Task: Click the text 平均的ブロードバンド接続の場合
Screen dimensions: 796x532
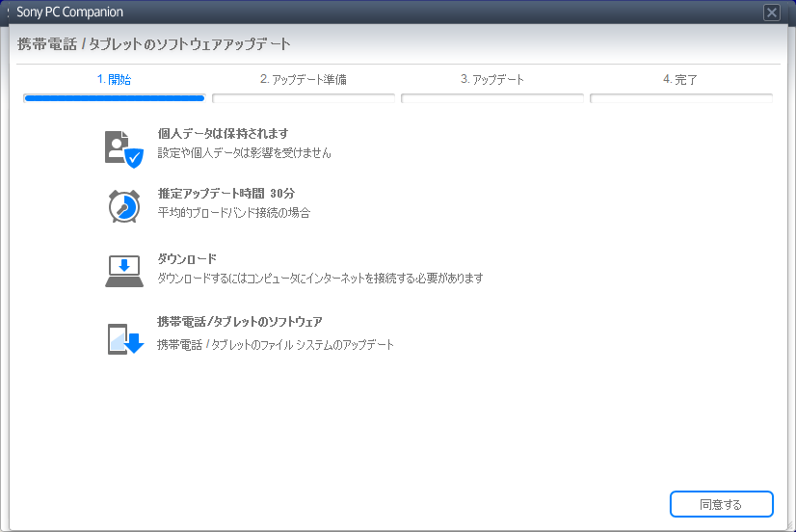Action: tap(234, 213)
